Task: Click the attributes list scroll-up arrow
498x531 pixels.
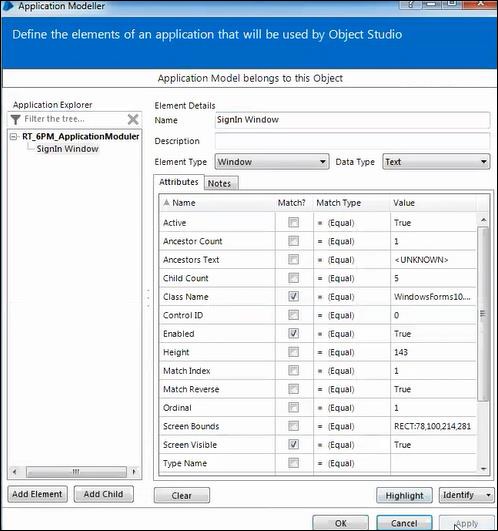Action: (x=483, y=220)
